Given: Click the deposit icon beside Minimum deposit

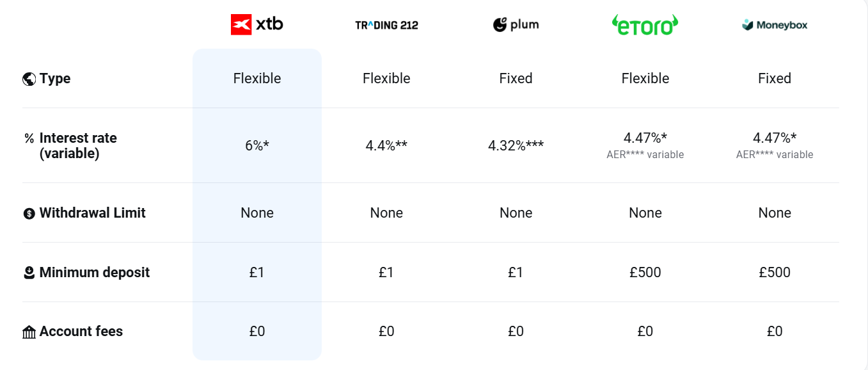Looking at the screenshot, I should click(x=29, y=273).
